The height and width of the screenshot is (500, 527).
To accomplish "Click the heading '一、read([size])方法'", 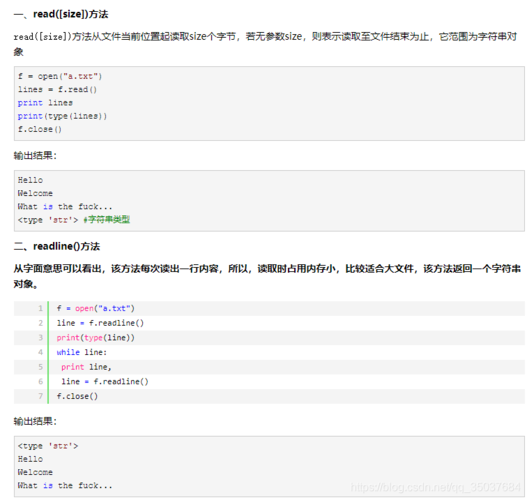I will (61, 14).
